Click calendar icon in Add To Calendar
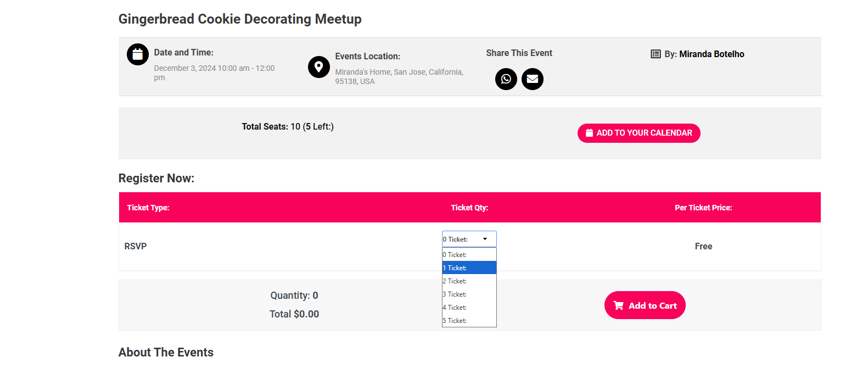This screenshot has height=368, width=868. [589, 133]
